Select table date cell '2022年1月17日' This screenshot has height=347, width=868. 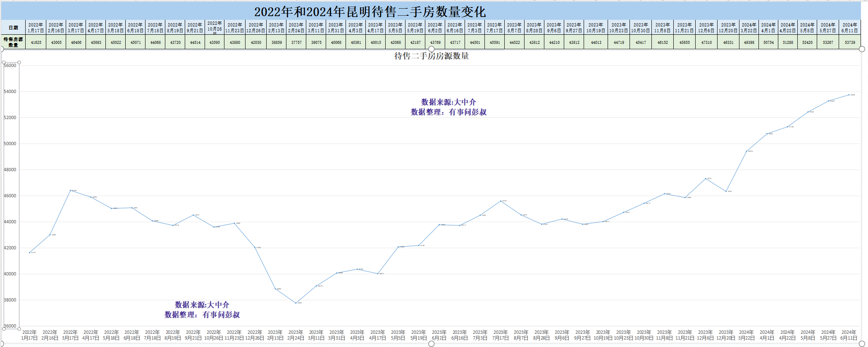click(36, 28)
